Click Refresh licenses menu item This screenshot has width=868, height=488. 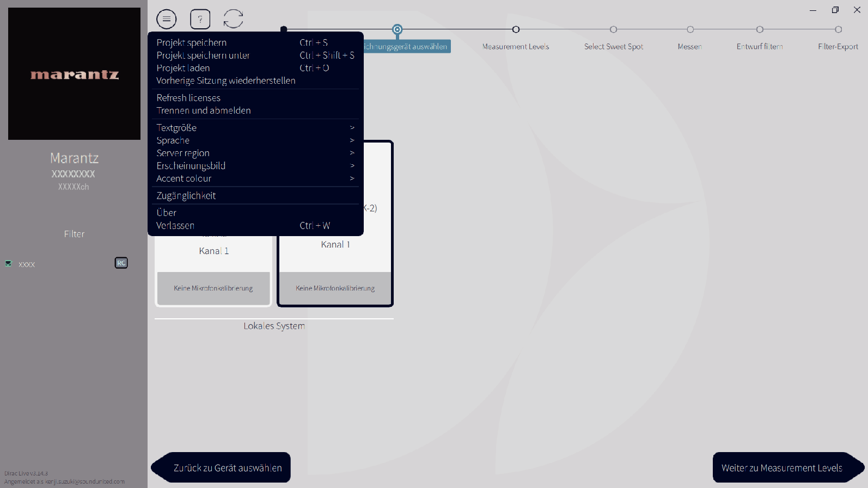pos(255,98)
